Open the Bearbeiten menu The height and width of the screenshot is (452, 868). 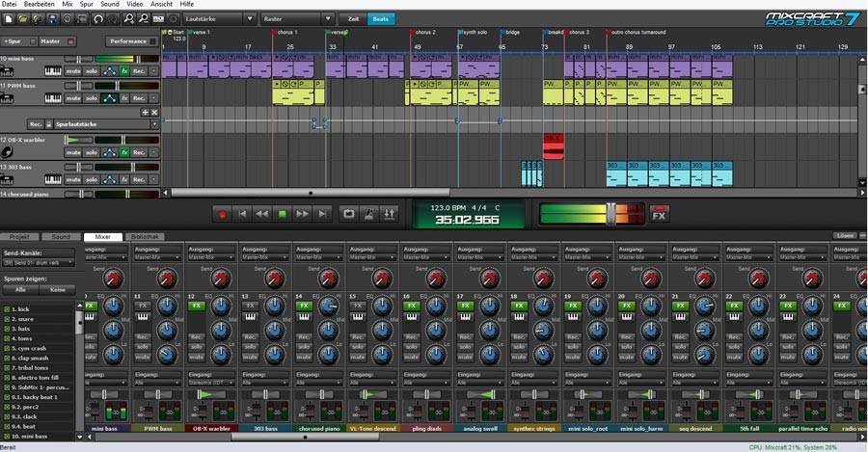tap(38, 5)
